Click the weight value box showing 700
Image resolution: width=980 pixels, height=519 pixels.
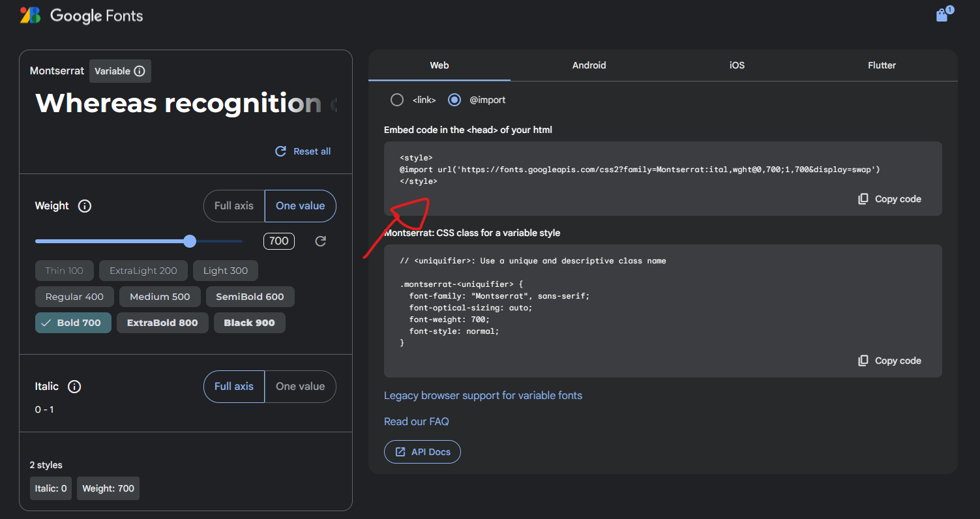point(279,241)
